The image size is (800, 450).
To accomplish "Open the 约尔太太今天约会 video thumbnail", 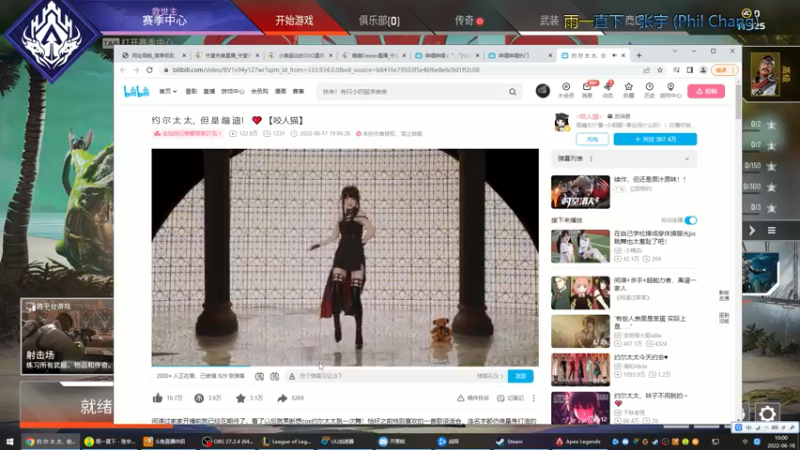I will [x=580, y=369].
